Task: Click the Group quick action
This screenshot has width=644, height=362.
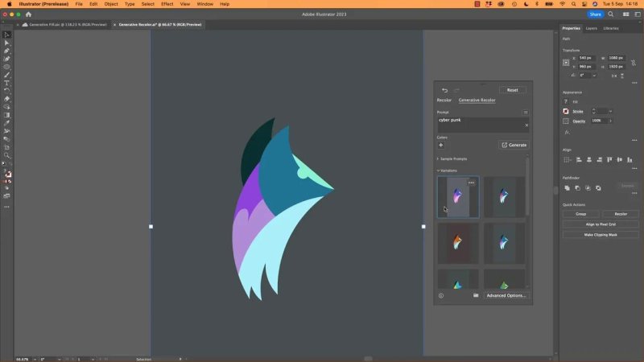Action: click(x=580, y=214)
